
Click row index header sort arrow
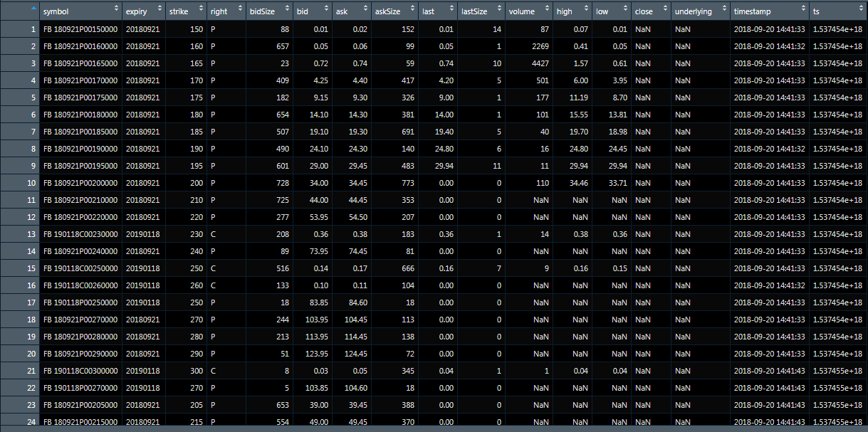click(34, 9)
